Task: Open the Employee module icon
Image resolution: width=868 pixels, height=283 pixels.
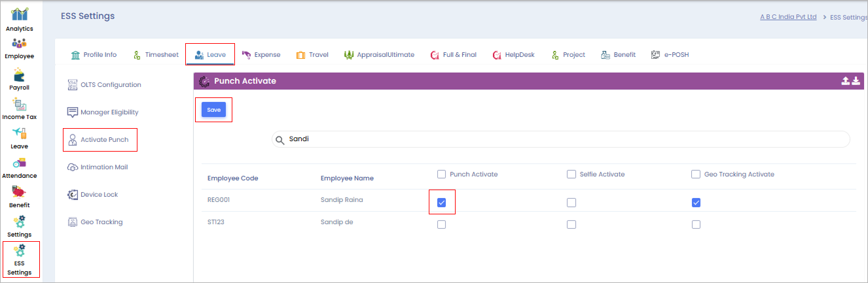Action: tap(20, 48)
